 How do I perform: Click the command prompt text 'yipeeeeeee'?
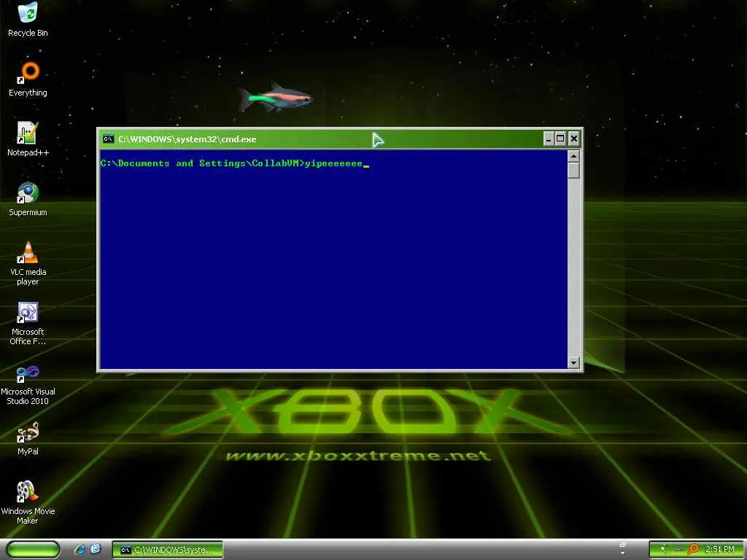tap(333, 163)
